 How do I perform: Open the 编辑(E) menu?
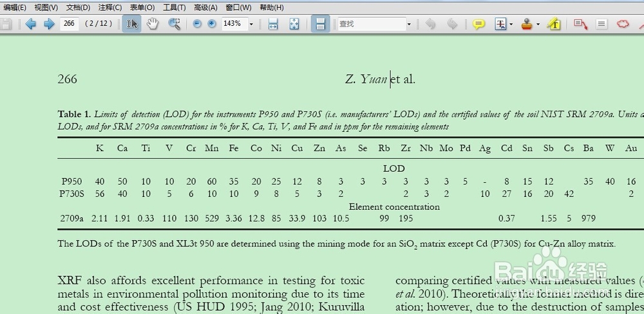click(14, 7)
